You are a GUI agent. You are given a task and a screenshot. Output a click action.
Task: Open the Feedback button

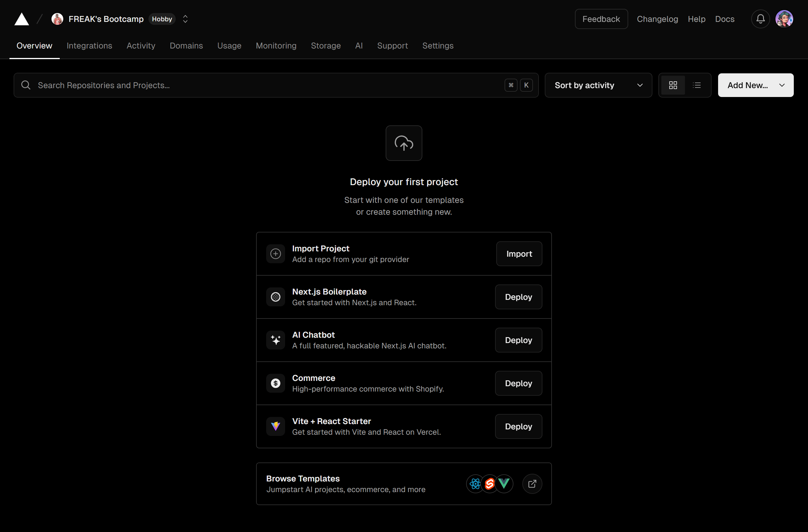coord(601,19)
